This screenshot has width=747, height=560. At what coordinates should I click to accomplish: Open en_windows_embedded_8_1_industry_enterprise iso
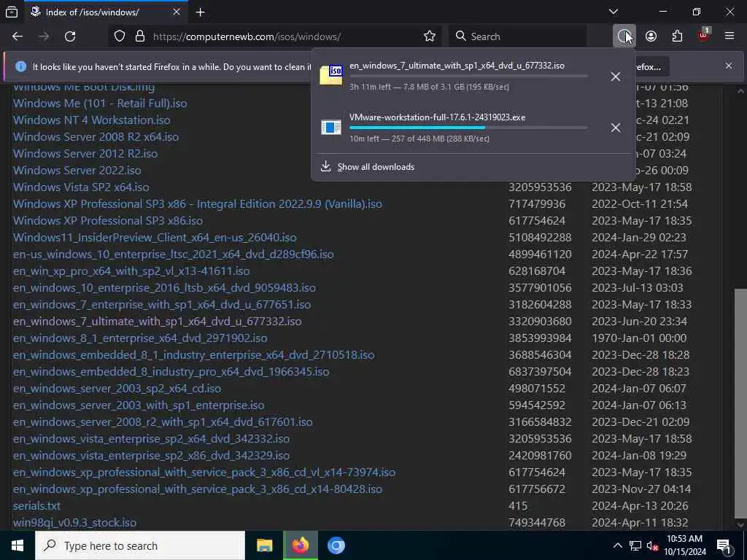[x=194, y=355]
